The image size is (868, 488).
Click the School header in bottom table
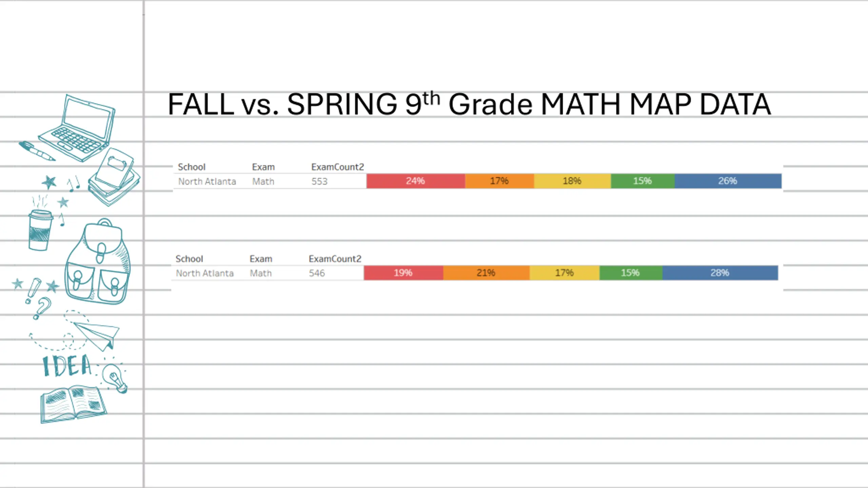[x=189, y=259]
